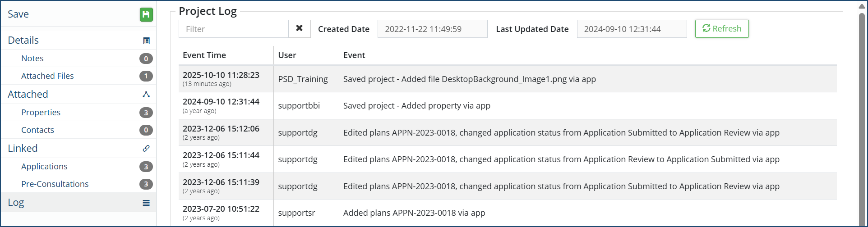Image resolution: width=868 pixels, height=227 pixels.
Task: Go to Properties in sidebar
Action: (x=41, y=113)
